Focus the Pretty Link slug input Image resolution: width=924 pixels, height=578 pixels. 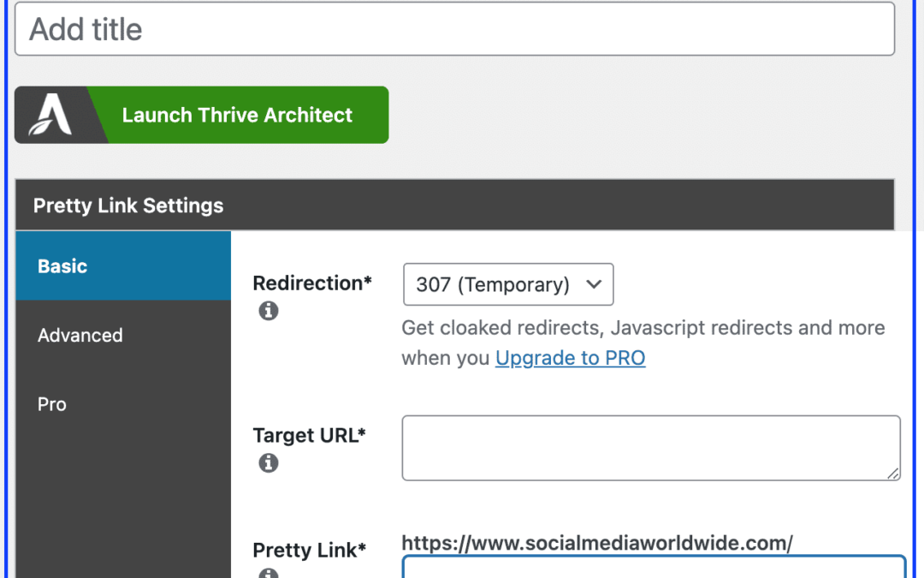(x=654, y=567)
